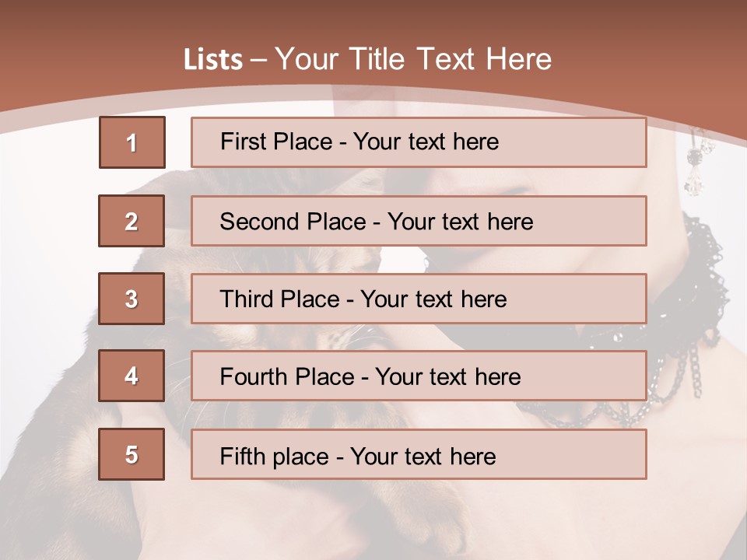Click the black beaded bracelet in photo
Screen dimensions: 747x560
click(x=685, y=311)
